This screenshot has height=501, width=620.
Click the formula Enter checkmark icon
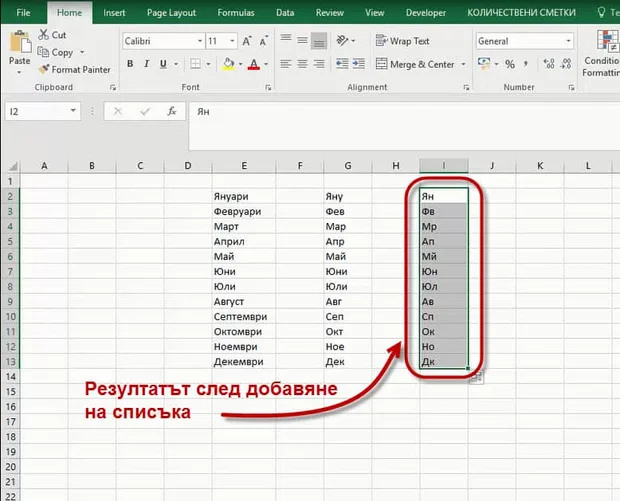145,112
